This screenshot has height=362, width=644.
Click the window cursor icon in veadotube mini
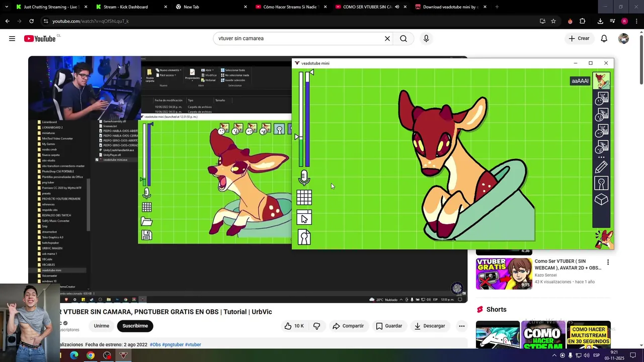pyautogui.click(x=304, y=218)
